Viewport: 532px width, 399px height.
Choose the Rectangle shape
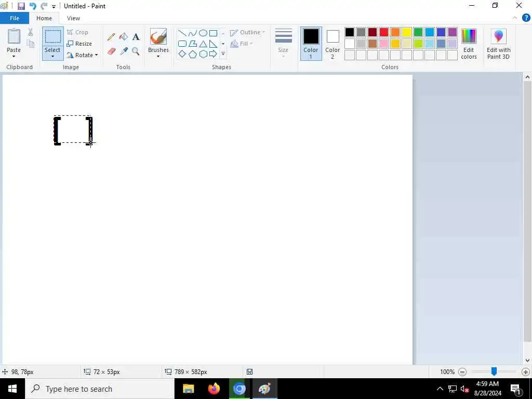213,33
